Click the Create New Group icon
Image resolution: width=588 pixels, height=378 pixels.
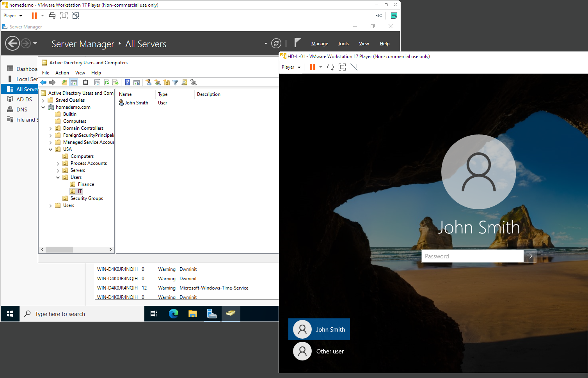(x=158, y=82)
